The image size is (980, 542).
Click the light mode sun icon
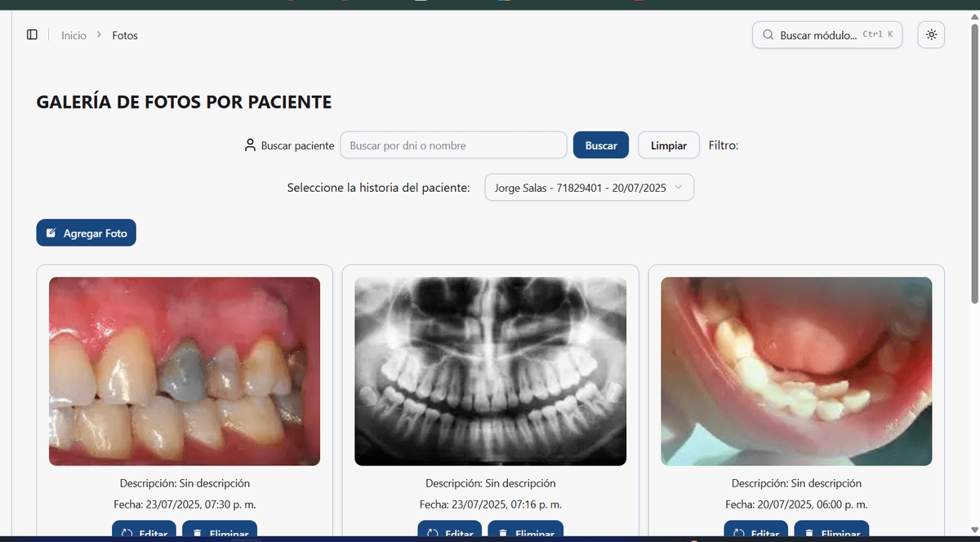click(931, 34)
